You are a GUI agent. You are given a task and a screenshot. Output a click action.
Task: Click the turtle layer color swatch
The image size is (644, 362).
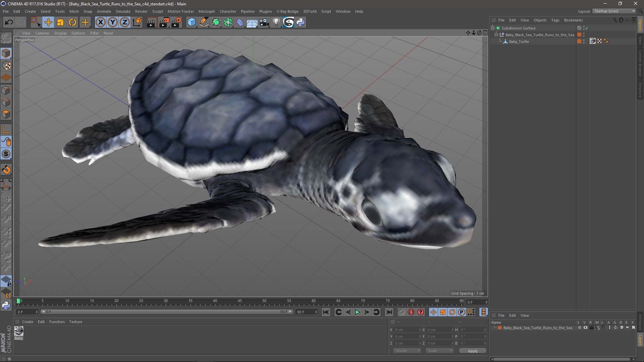(500, 328)
